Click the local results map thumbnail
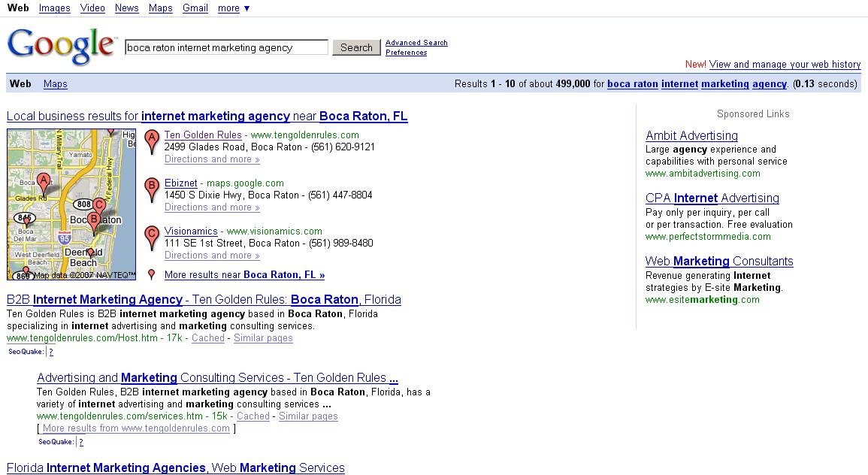 [71, 204]
